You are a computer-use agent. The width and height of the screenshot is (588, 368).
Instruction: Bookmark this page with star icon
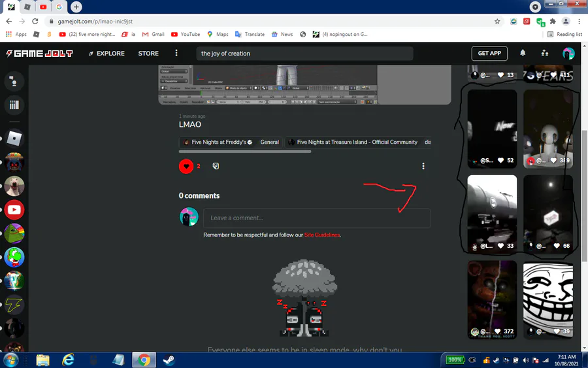[x=497, y=22]
